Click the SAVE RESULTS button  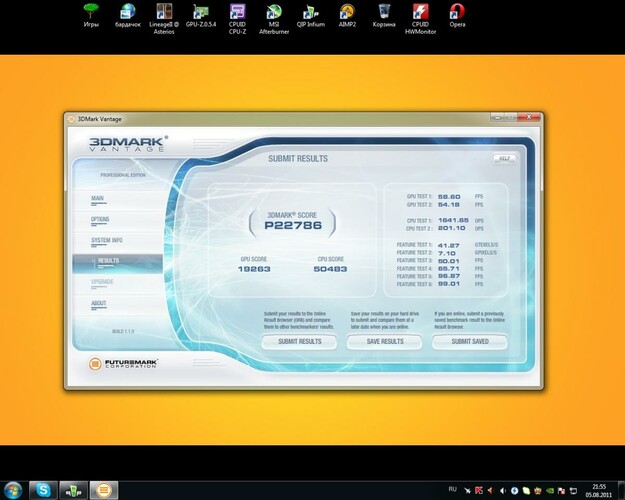pyautogui.click(x=385, y=342)
